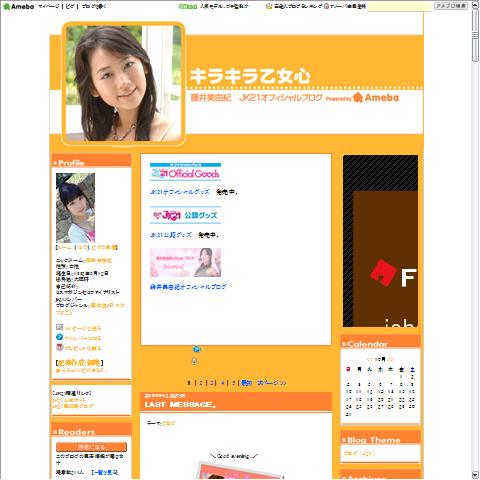Go to the previous month in the calendar
The height and width of the screenshot is (480, 480).
[369, 359]
